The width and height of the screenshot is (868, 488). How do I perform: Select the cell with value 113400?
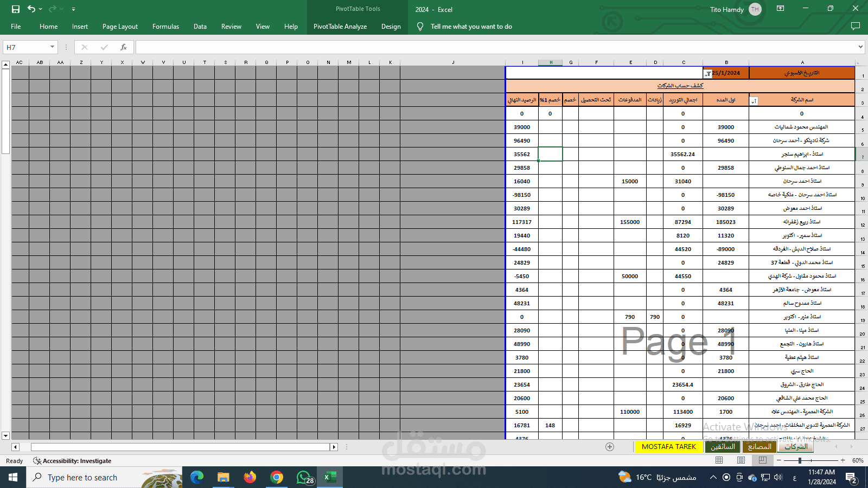click(x=682, y=412)
